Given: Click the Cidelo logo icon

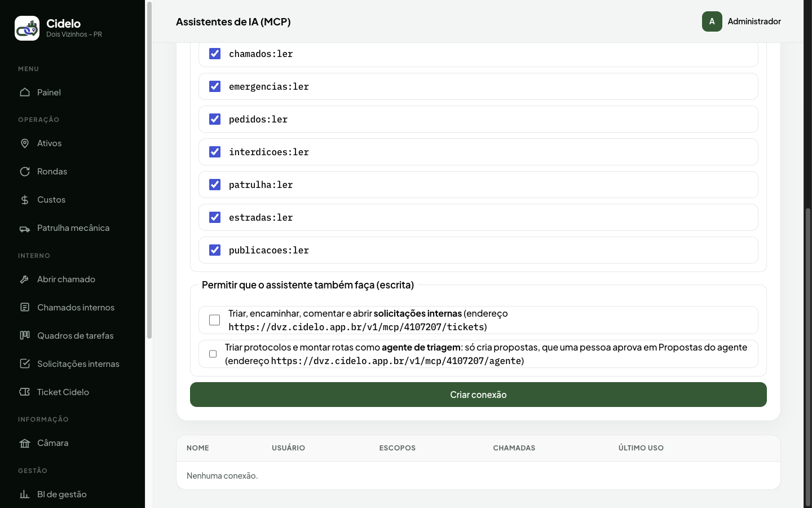Looking at the screenshot, I should coord(27,28).
